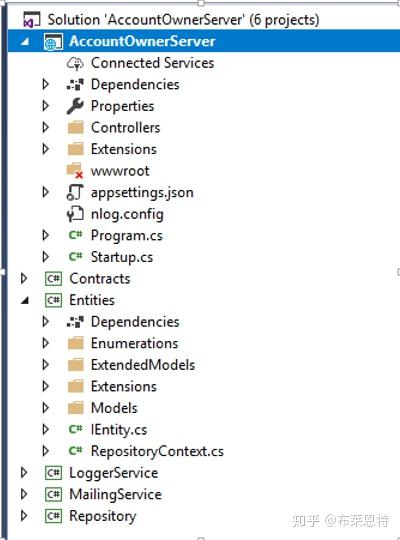Click the AccountOwnerServer web project icon

pos(53,42)
